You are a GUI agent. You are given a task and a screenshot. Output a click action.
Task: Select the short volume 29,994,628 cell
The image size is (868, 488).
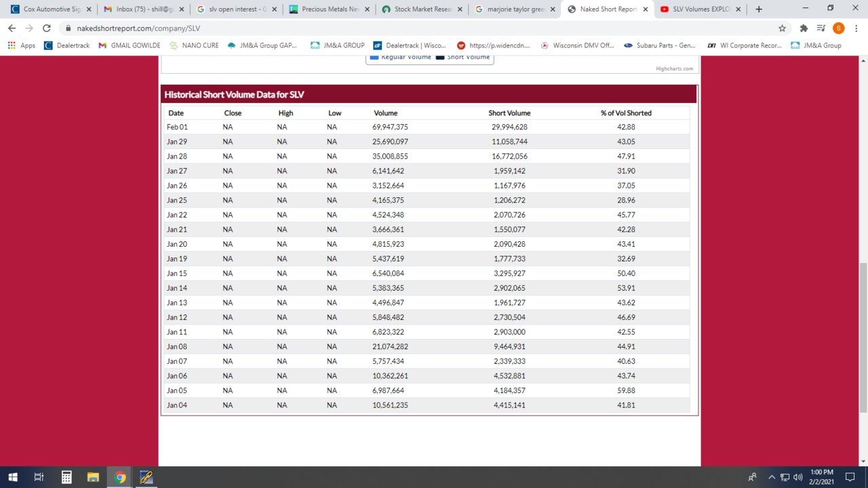pos(509,127)
